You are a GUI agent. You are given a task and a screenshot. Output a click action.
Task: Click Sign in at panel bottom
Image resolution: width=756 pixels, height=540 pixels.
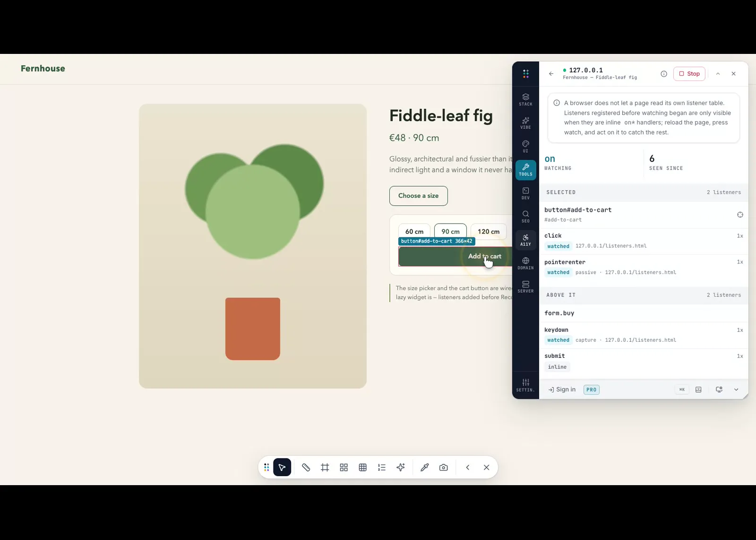(562, 390)
